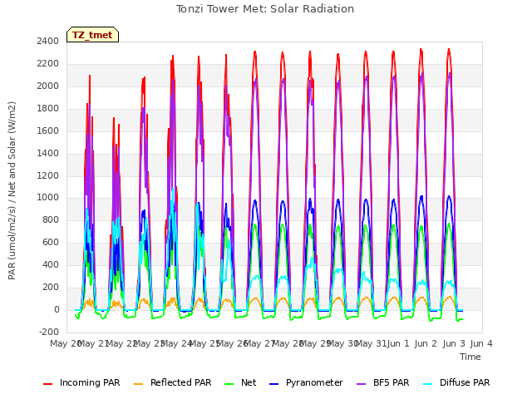
Task: Click the Time x-axis label
Action: pos(470,357)
